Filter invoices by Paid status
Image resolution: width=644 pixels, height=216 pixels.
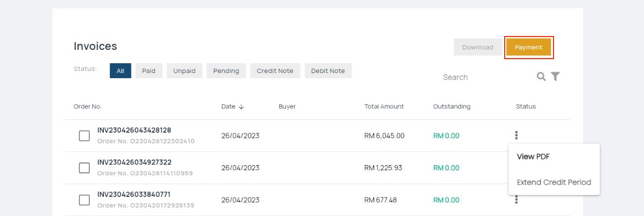pyautogui.click(x=149, y=71)
